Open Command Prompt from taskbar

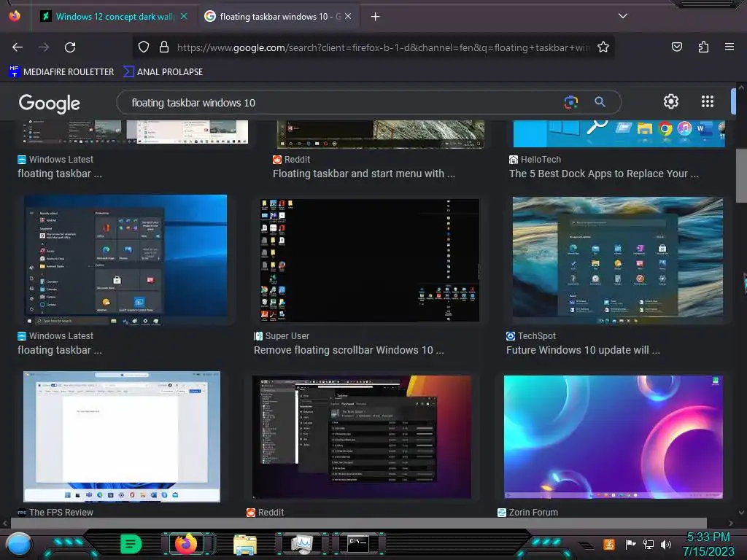[357, 543]
